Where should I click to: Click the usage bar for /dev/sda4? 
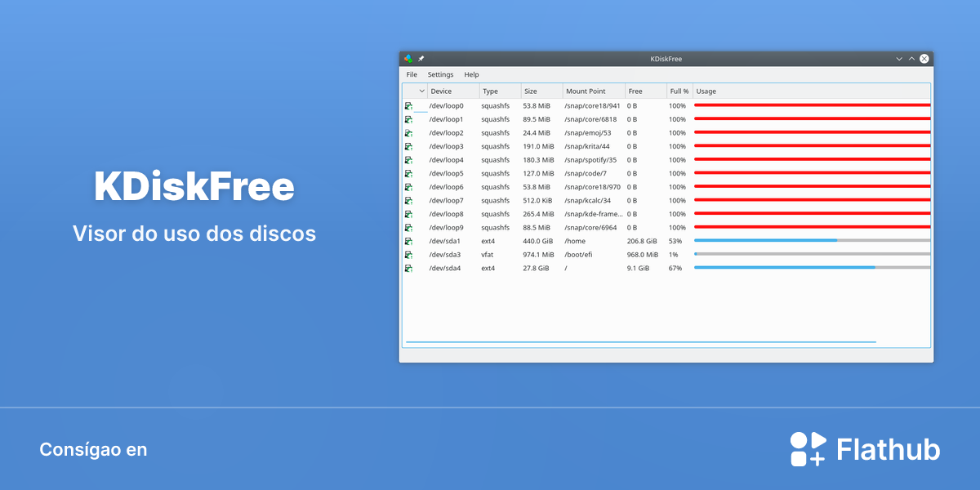click(x=812, y=267)
